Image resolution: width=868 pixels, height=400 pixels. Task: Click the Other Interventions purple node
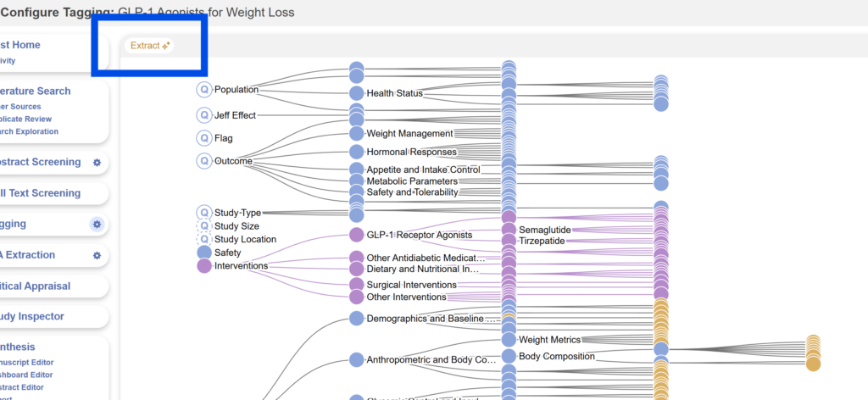(357, 297)
